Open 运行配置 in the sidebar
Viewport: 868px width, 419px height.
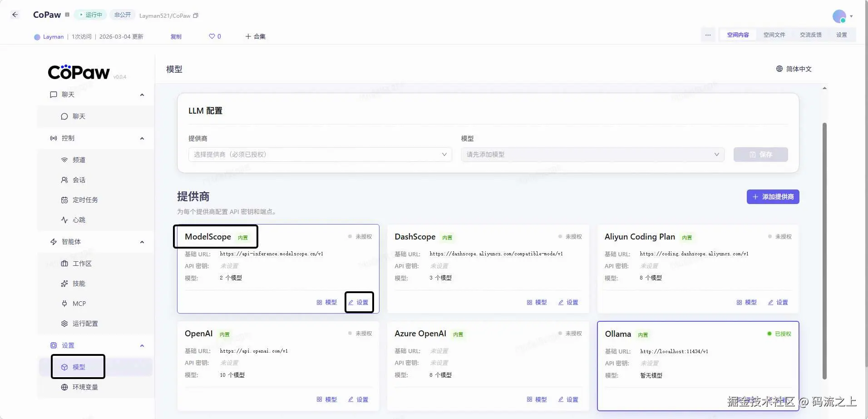95,324
